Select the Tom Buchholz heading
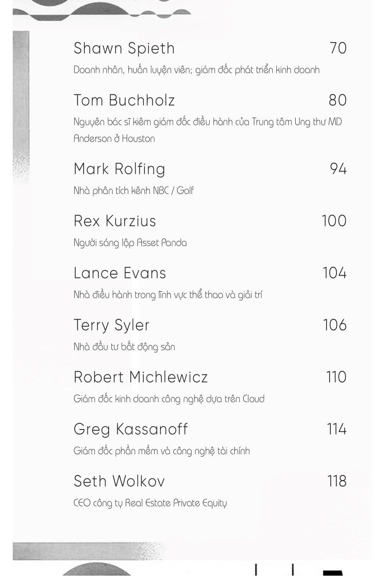380x588 pixels. (124, 100)
